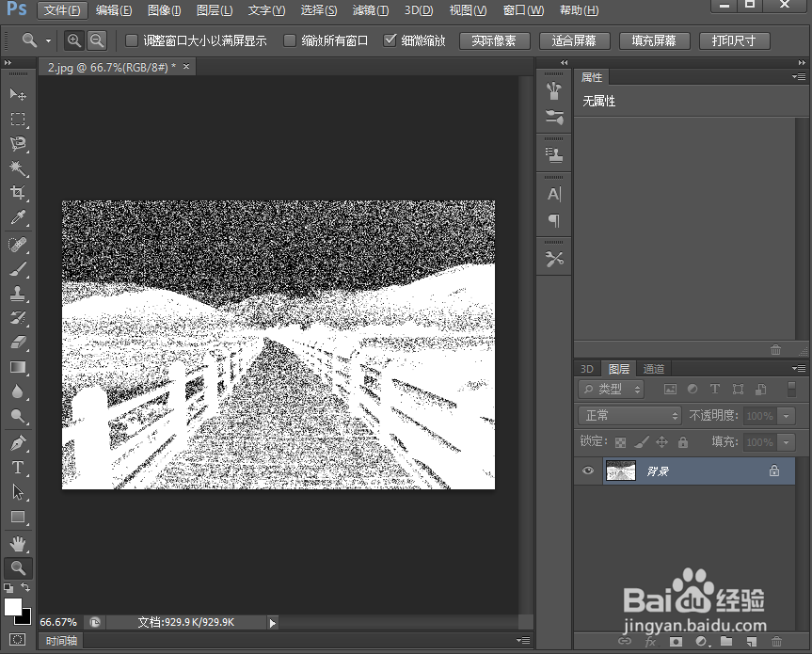Open the status bar info arrow menu

[273, 623]
